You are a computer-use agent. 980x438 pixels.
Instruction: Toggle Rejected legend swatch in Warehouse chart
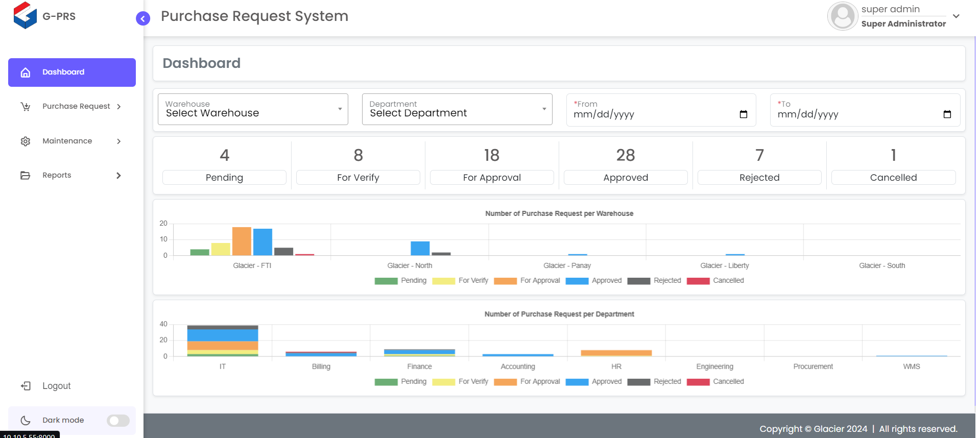[639, 281]
